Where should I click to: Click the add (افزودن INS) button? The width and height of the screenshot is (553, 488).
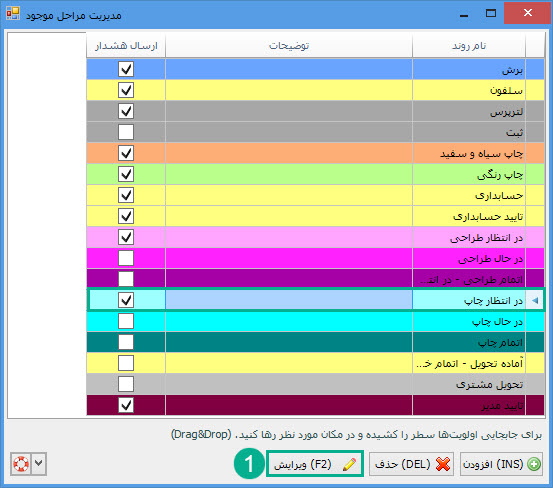point(501,464)
